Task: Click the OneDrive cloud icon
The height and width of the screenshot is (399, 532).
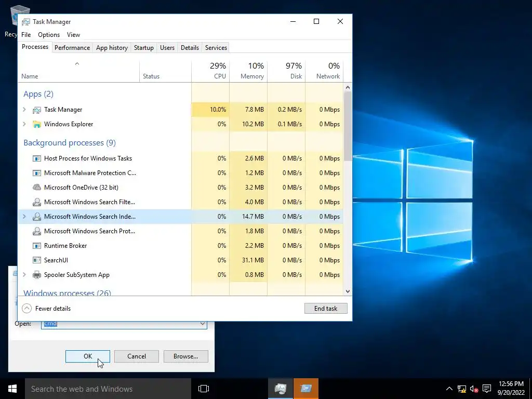Action: (x=37, y=187)
